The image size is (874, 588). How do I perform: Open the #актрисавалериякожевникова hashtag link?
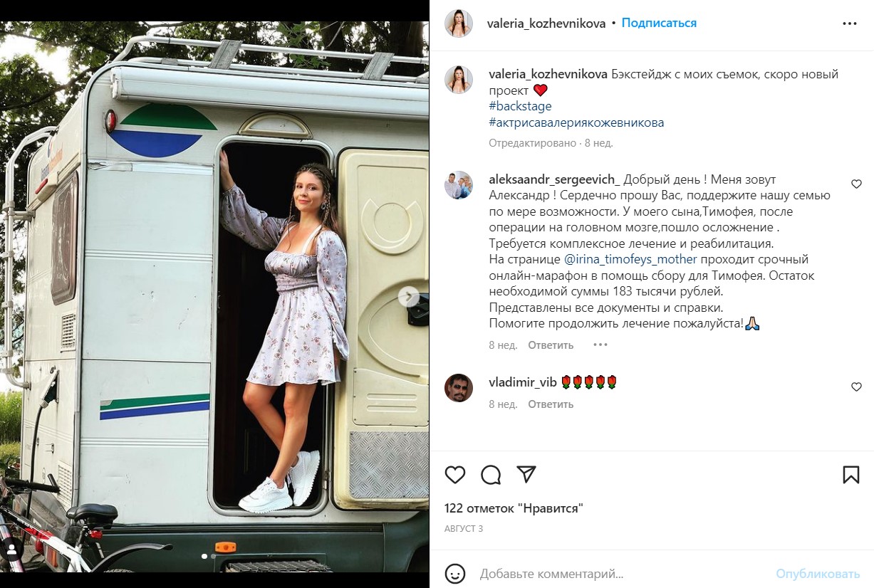pos(576,122)
